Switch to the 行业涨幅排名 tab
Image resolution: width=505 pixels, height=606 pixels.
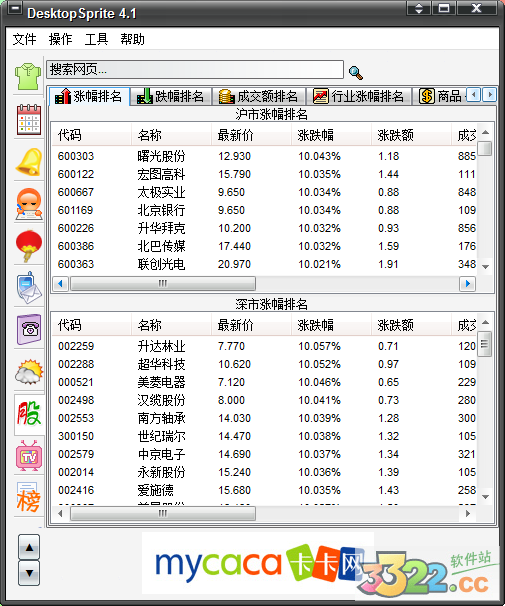358,96
